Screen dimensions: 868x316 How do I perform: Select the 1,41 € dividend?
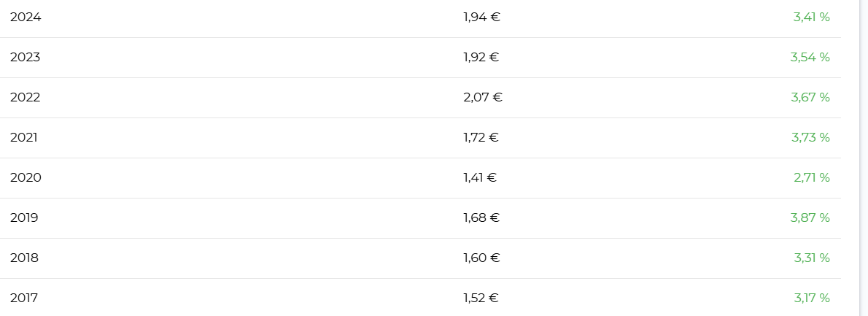coord(480,177)
